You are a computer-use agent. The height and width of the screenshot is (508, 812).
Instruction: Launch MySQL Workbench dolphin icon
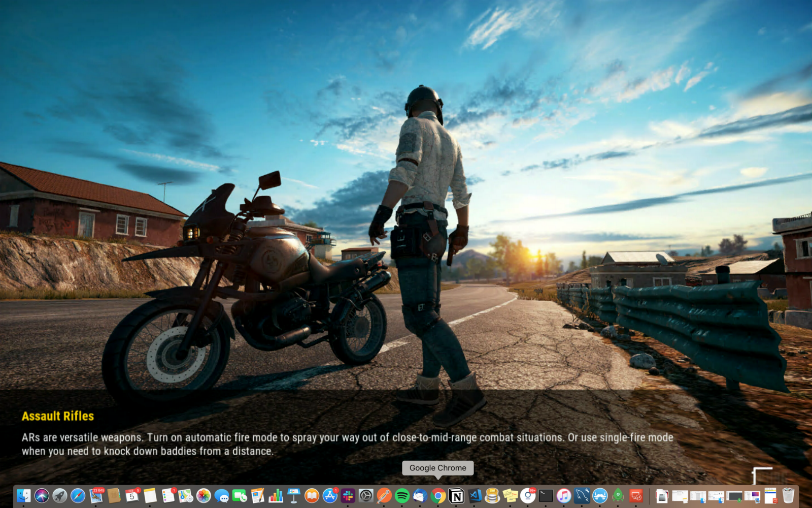pyautogui.click(x=582, y=495)
